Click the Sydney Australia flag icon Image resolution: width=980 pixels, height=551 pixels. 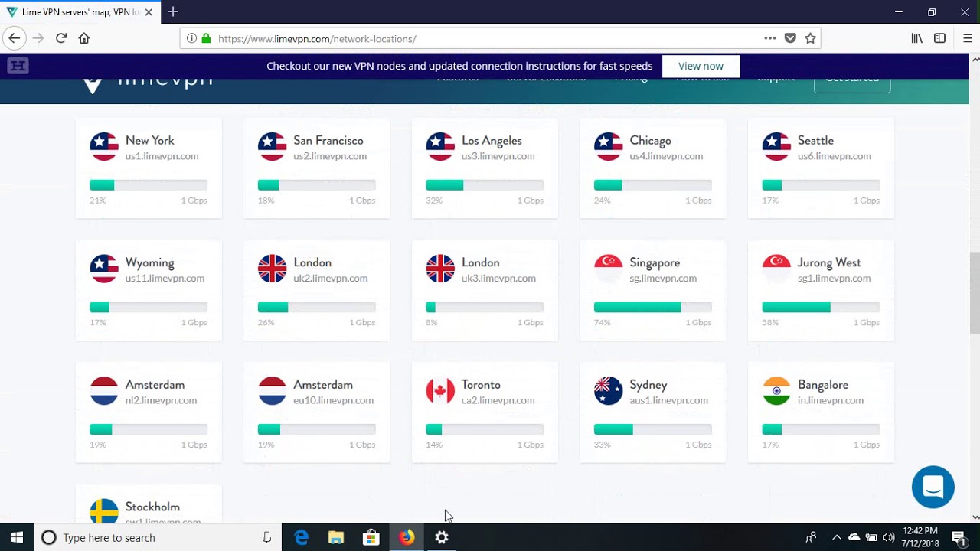pos(608,391)
